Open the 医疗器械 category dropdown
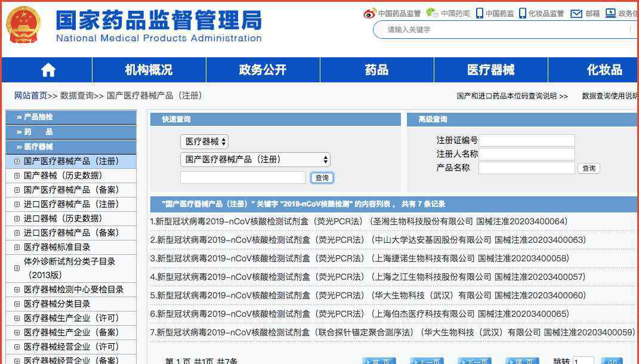Viewport: 639px width, 364px height. [x=204, y=141]
